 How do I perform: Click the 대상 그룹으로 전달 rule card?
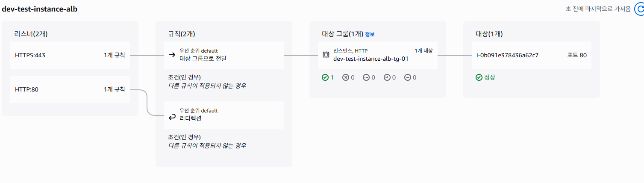(203, 59)
